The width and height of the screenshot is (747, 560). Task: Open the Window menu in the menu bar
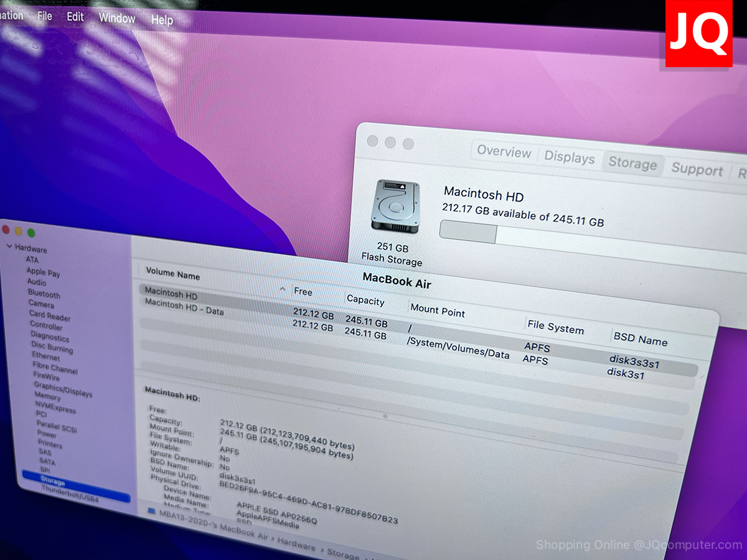tap(117, 18)
